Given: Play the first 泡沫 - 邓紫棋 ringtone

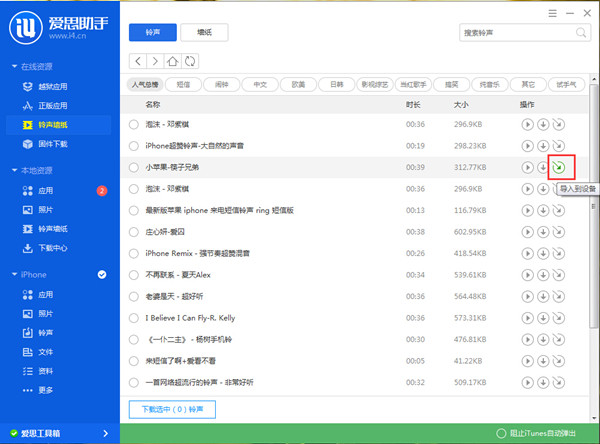Looking at the screenshot, I should click(527, 124).
